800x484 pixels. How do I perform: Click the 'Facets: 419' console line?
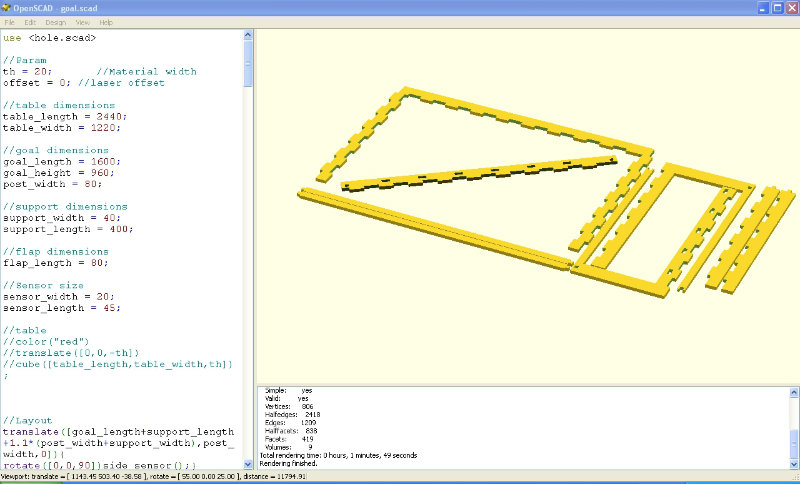(x=289, y=439)
